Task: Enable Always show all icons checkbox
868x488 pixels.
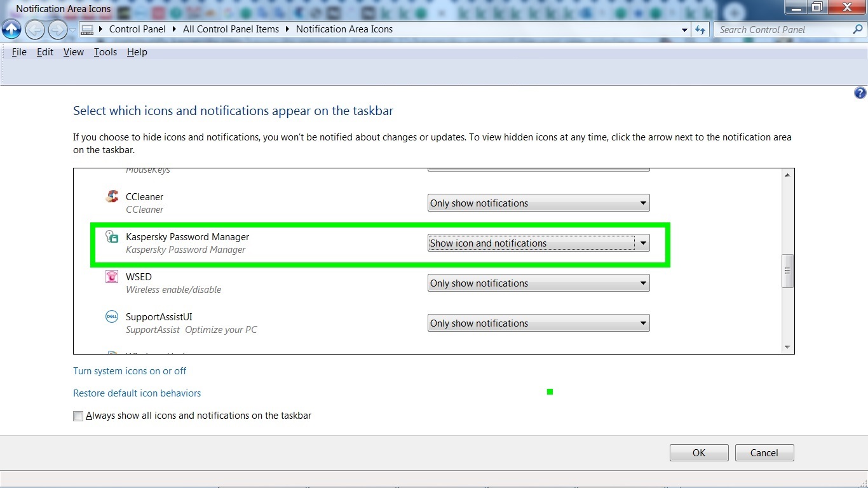Action: [78, 416]
